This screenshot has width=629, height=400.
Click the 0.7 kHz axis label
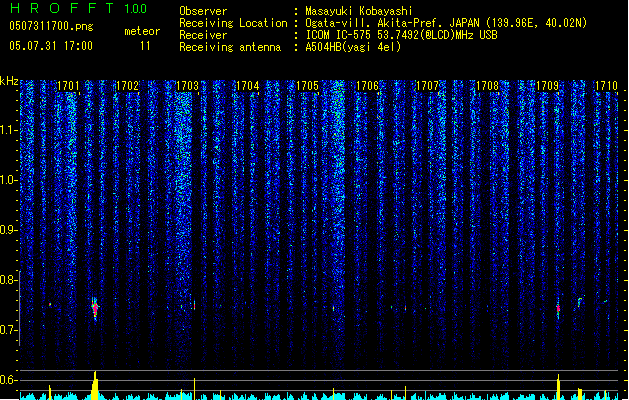point(8,330)
